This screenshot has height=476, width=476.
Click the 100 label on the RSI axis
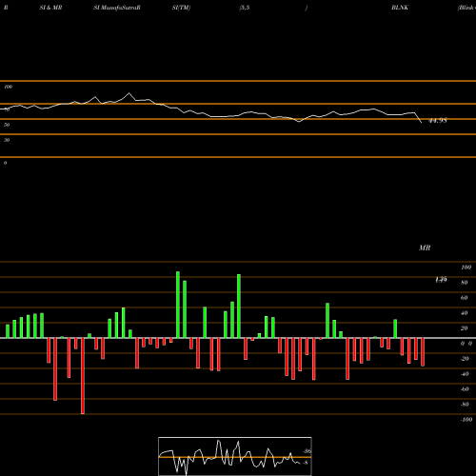(x=9, y=87)
